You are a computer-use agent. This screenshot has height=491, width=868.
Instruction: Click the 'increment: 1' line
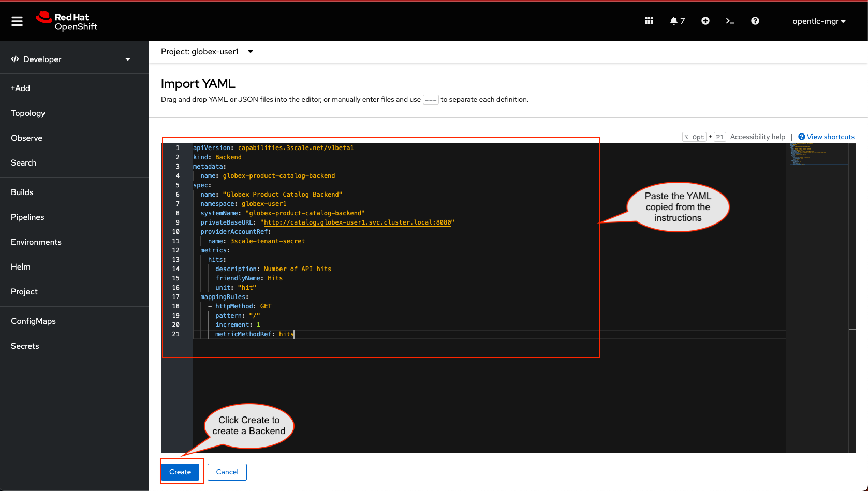238,325
